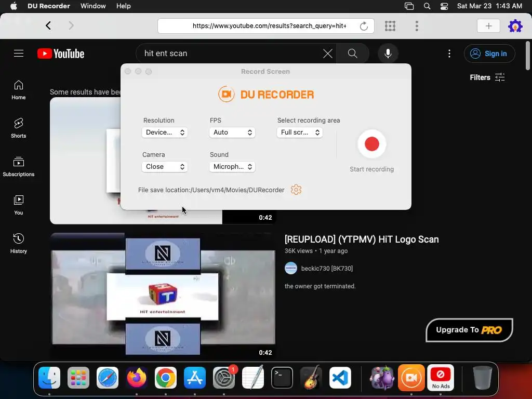Image resolution: width=532 pixels, height=399 pixels.
Task: Open GarageBand from the Dock
Action: [311, 378]
